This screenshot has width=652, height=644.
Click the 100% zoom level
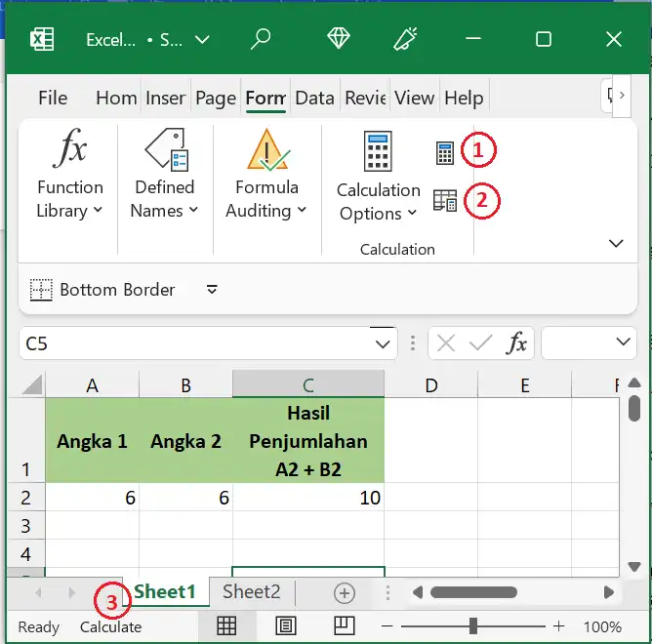pyautogui.click(x=602, y=626)
